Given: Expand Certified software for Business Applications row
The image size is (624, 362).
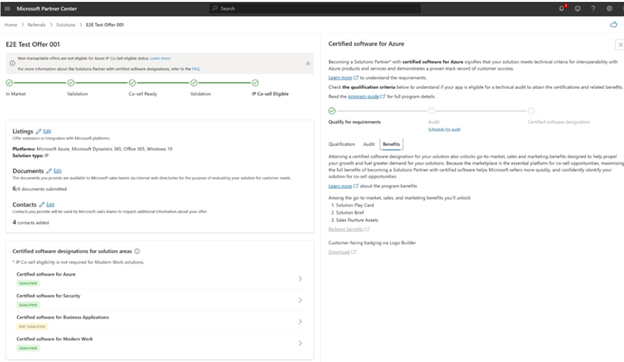Looking at the screenshot, I should 159,321.
